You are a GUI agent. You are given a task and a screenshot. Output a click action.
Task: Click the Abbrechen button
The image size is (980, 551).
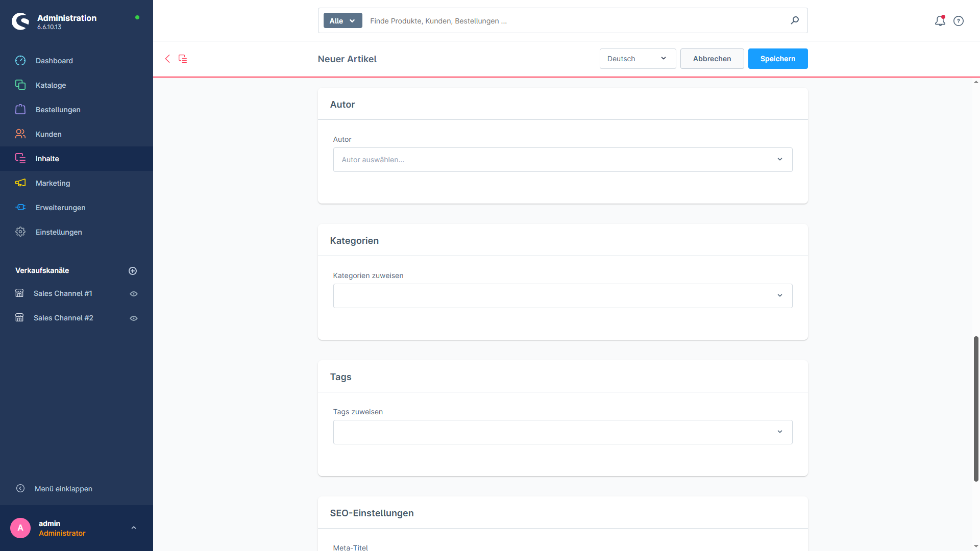point(712,59)
